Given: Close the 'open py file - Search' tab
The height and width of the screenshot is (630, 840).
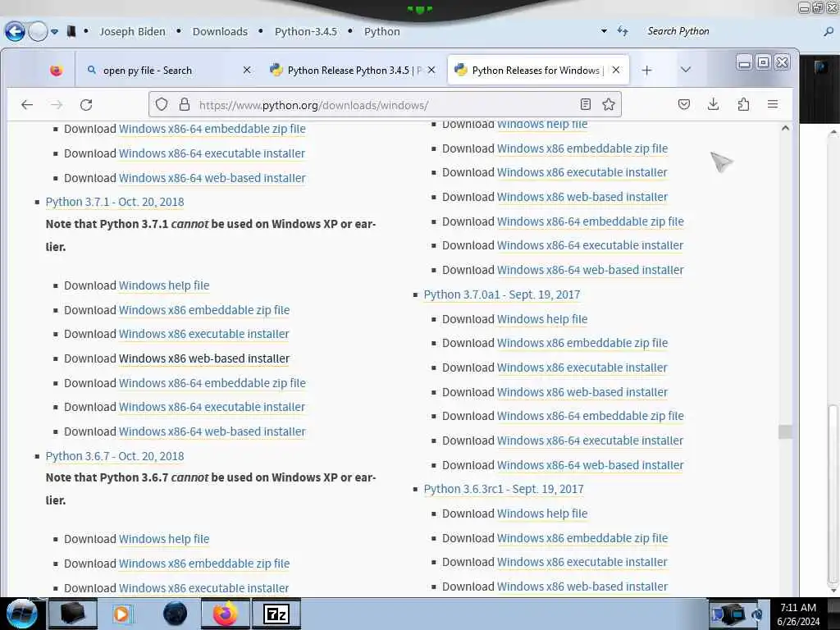Looking at the screenshot, I should (246, 71).
